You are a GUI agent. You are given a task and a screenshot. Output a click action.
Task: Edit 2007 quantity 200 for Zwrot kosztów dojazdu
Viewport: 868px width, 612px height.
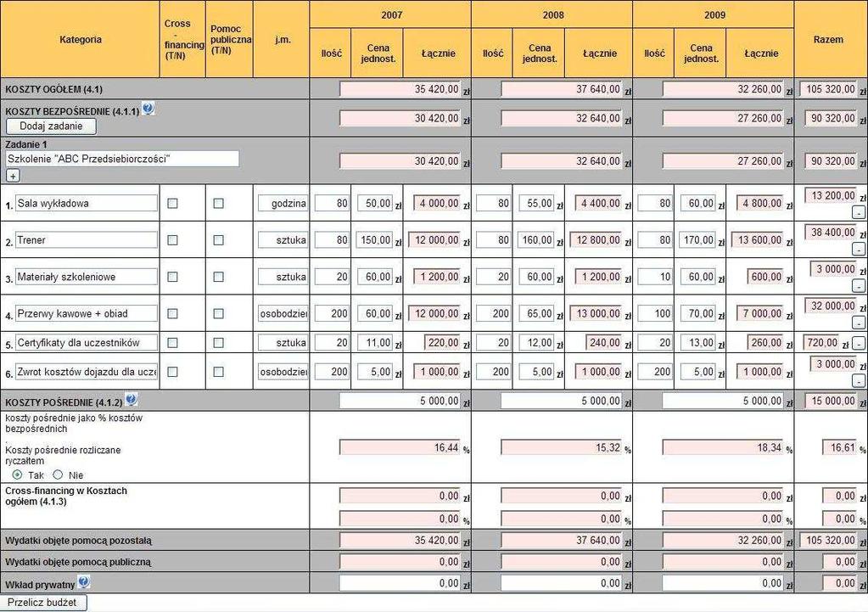332,372
